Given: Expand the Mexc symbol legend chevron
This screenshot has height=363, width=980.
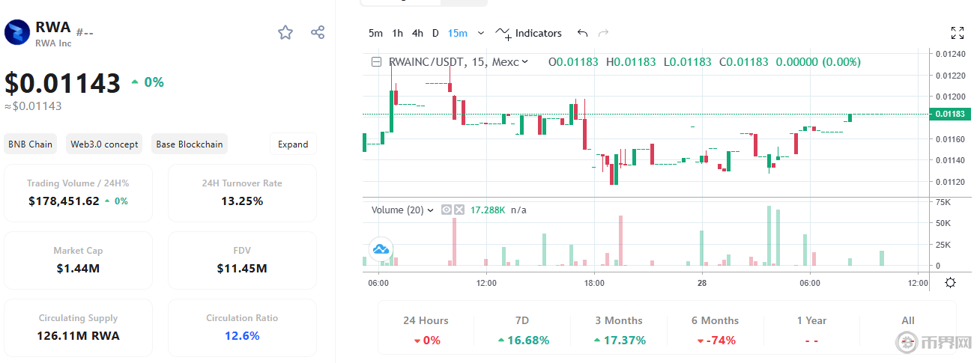Looking at the screenshot, I should point(524,62).
